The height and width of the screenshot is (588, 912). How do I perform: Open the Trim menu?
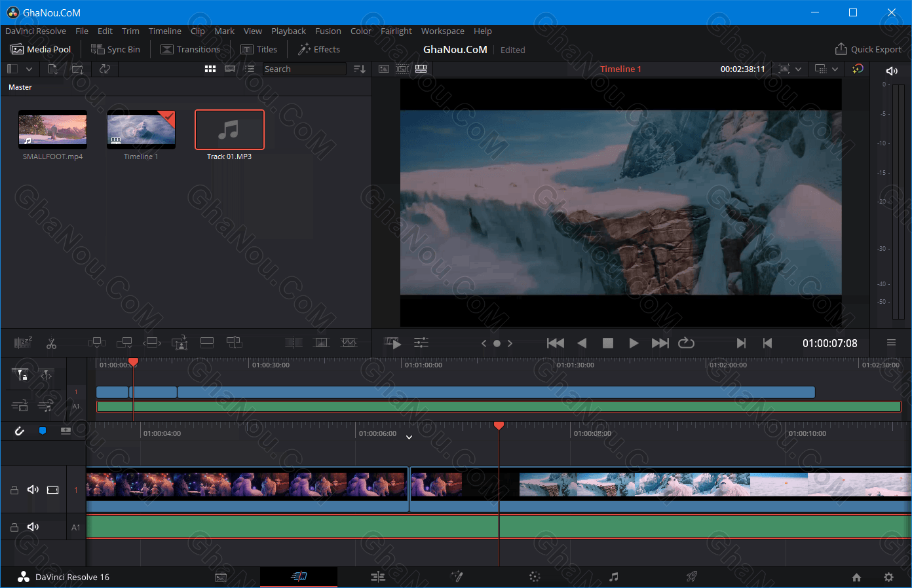[x=130, y=31]
